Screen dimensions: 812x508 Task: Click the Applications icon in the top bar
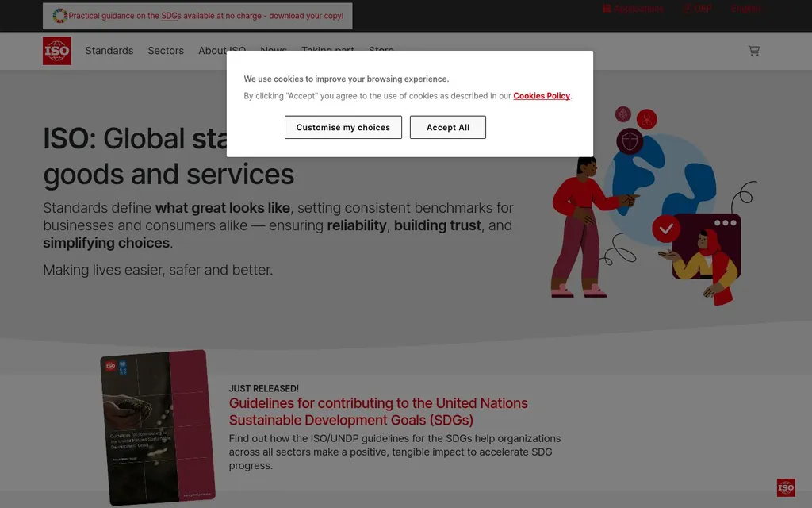tap(607, 9)
